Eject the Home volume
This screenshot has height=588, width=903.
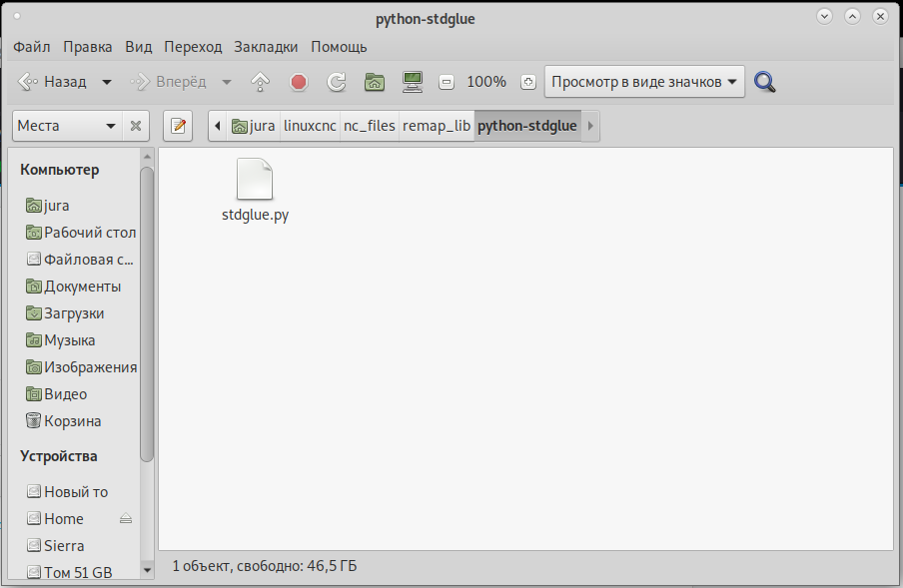pyautogui.click(x=126, y=519)
